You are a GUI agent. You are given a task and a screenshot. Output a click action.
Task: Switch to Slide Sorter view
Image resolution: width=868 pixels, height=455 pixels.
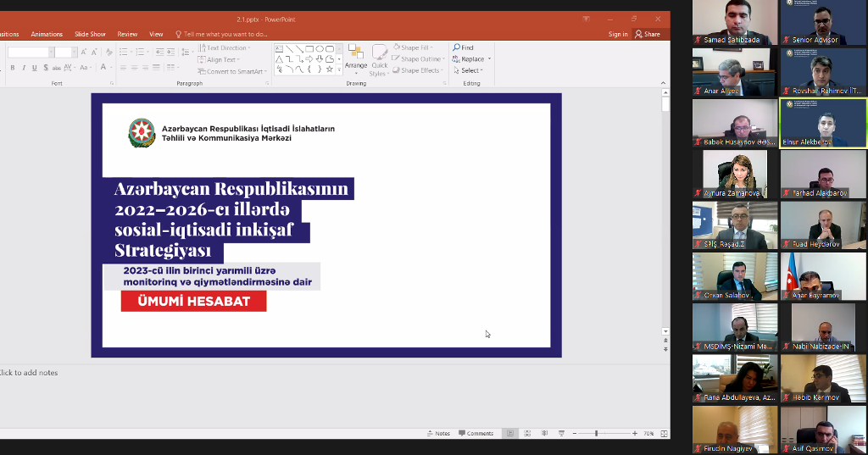526,433
